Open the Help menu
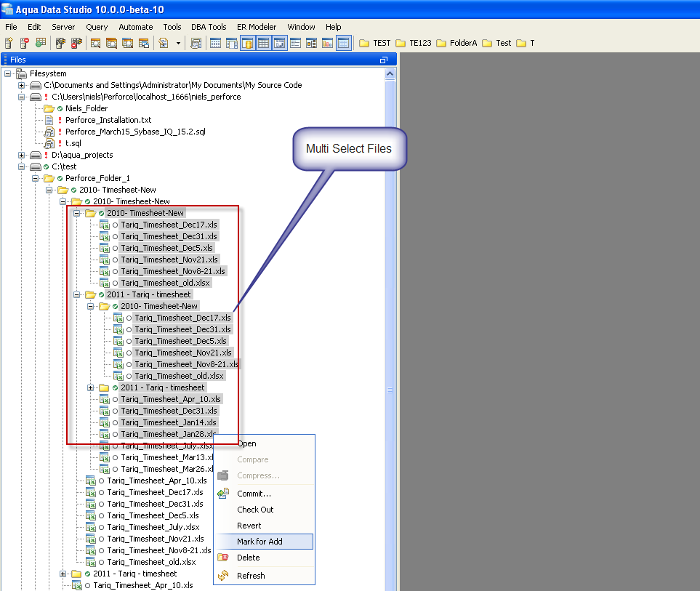This screenshot has height=591, width=700. (x=333, y=27)
